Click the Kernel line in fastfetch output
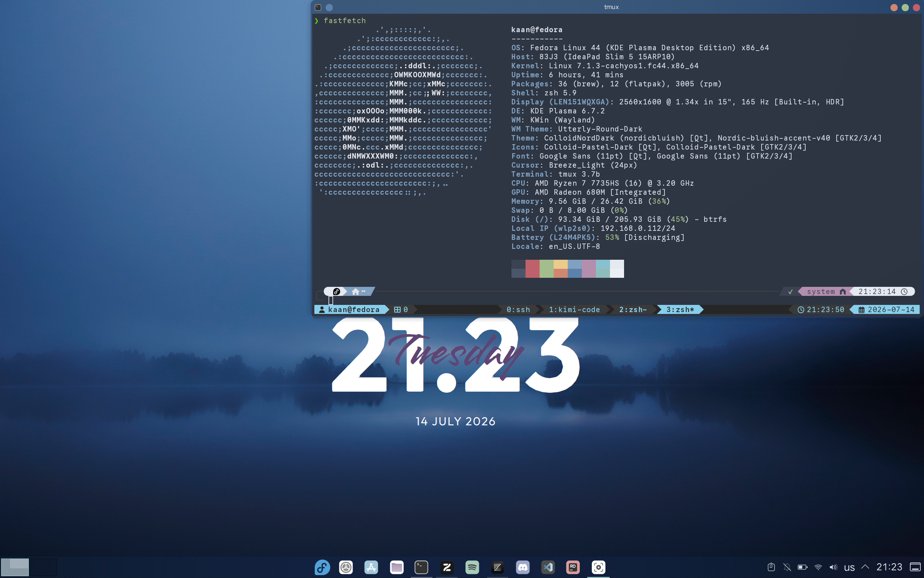The image size is (924, 578). [605, 66]
